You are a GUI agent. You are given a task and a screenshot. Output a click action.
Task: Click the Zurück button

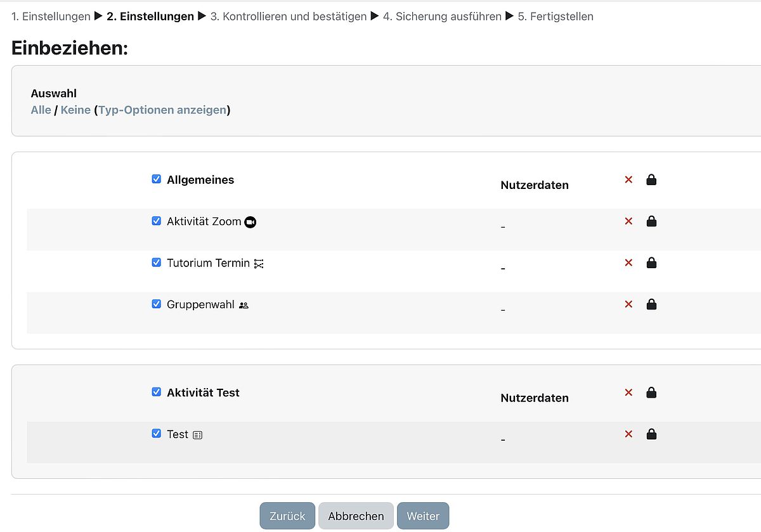click(287, 516)
